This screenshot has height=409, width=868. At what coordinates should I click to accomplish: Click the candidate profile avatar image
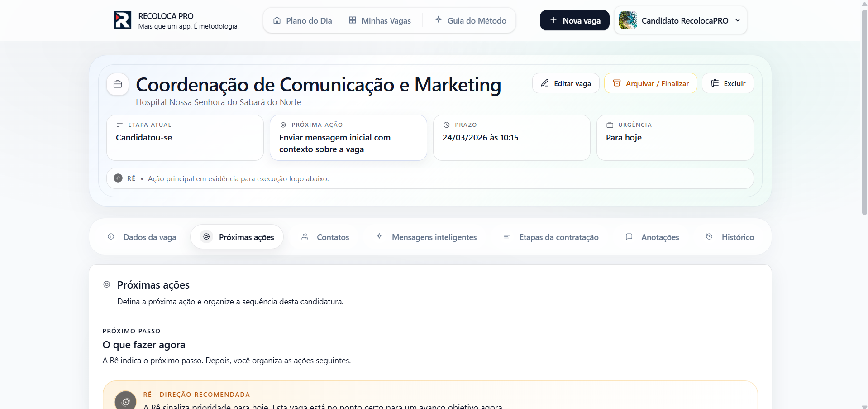(628, 20)
